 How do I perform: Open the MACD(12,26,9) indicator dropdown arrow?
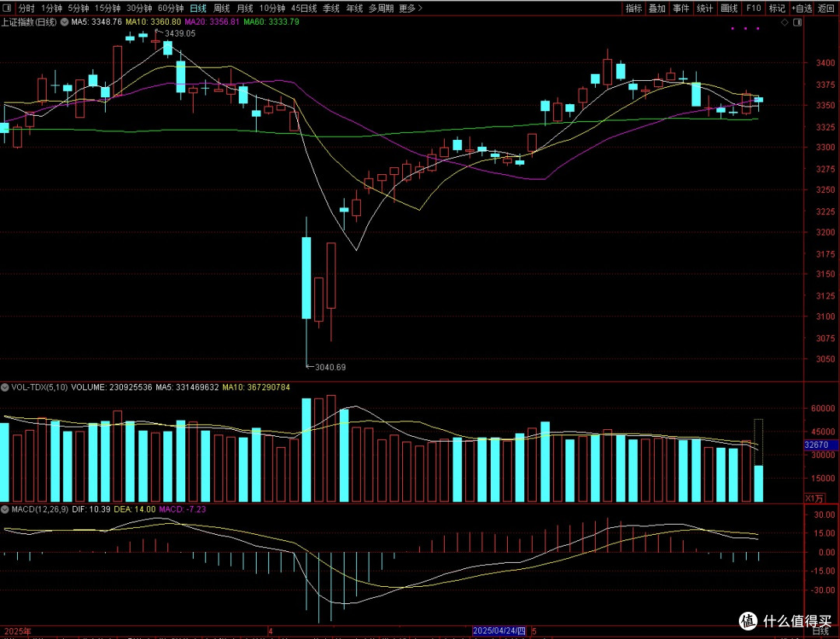pyautogui.click(x=5, y=509)
